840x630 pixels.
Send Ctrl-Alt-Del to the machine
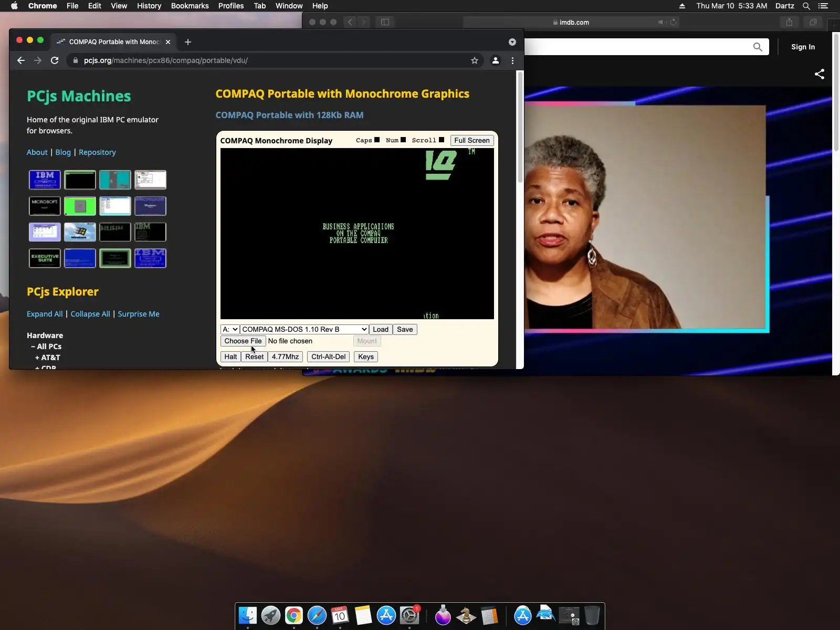(329, 356)
